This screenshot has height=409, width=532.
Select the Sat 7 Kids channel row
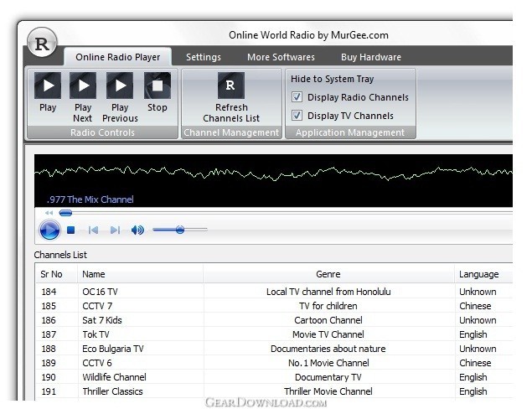tap(274, 320)
